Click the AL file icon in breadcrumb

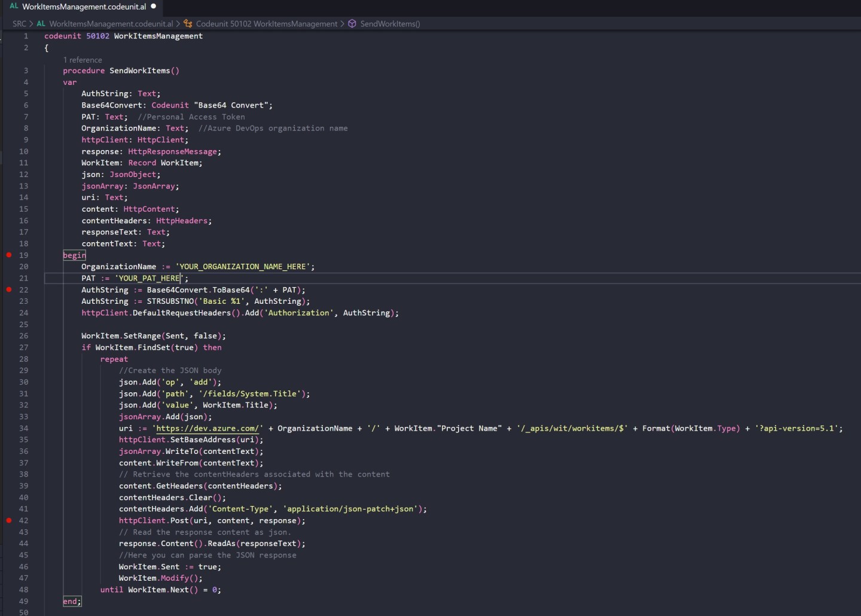coord(41,24)
